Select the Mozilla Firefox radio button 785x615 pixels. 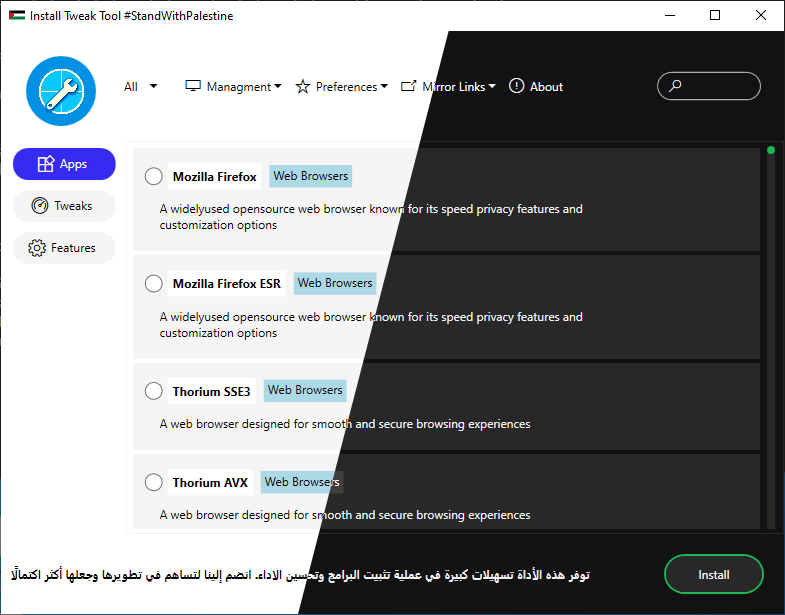154,176
